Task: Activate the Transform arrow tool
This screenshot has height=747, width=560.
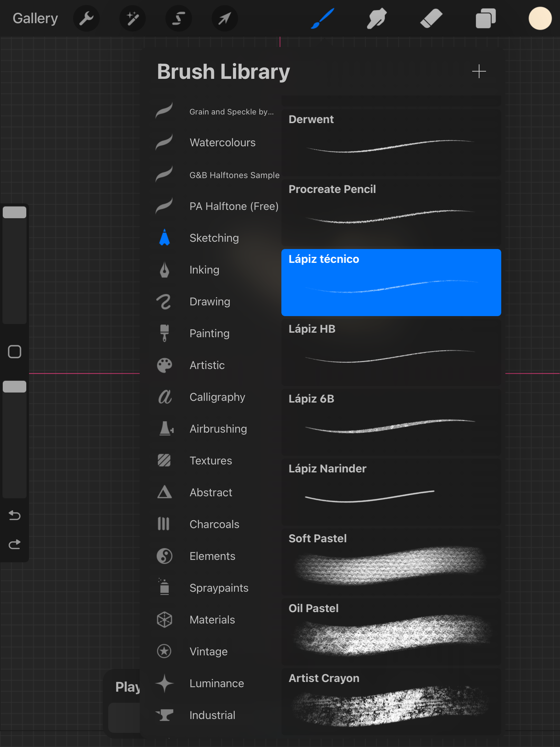Action: [224, 18]
